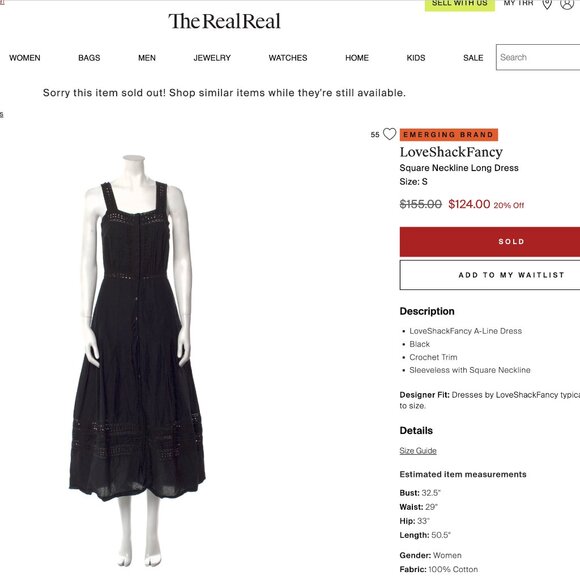Image resolution: width=580 pixels, height=580 pixels.
Task: Open the Size Guide link
Action: pyautogui.click(x=418, y=451)
